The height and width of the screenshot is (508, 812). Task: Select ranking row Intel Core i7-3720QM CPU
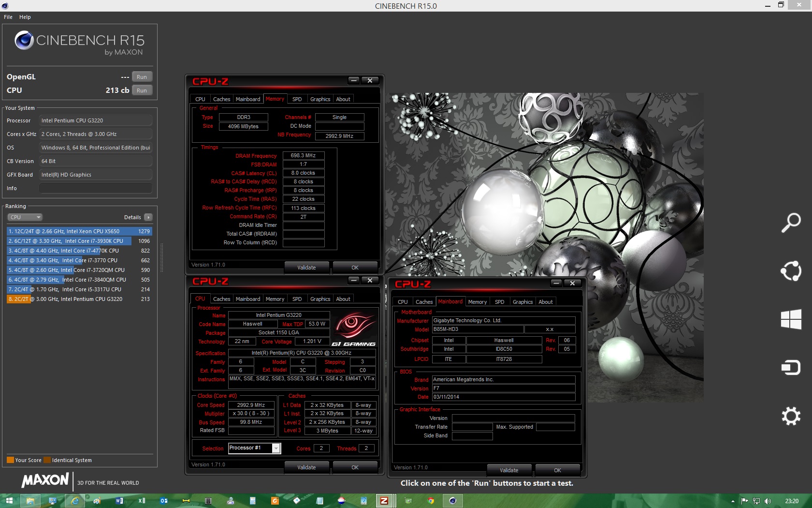click(79, 270)
